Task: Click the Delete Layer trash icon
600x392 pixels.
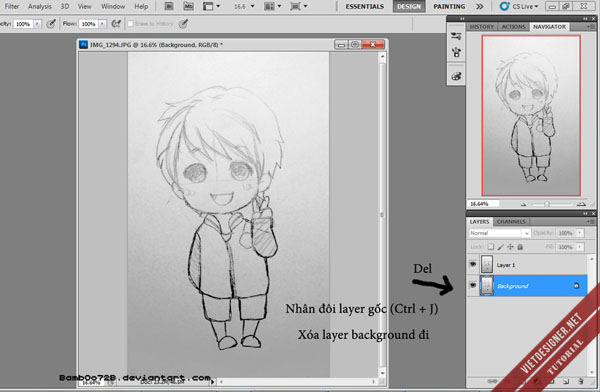Action: click(x=581, y=381)
